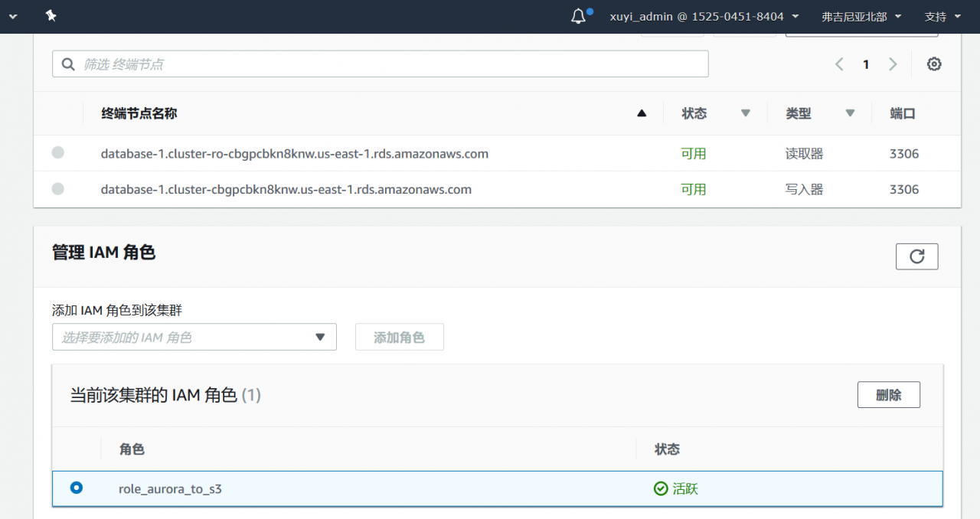Select the writer endpoint radio button
980x519 pixels.
coord(58,189)
